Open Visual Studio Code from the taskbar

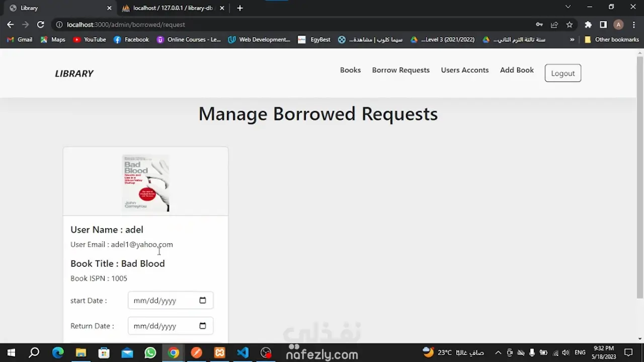pyautogui.click(x=243, y=352)
